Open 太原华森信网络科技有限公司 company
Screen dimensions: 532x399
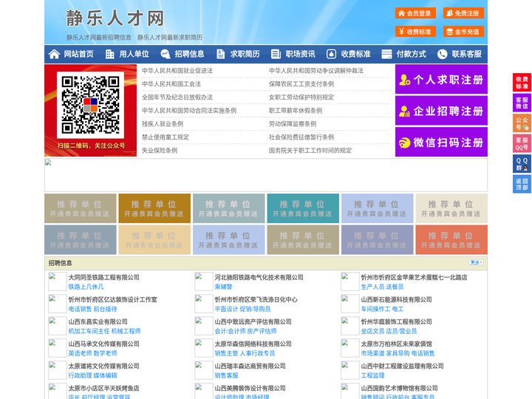[253, 344]
